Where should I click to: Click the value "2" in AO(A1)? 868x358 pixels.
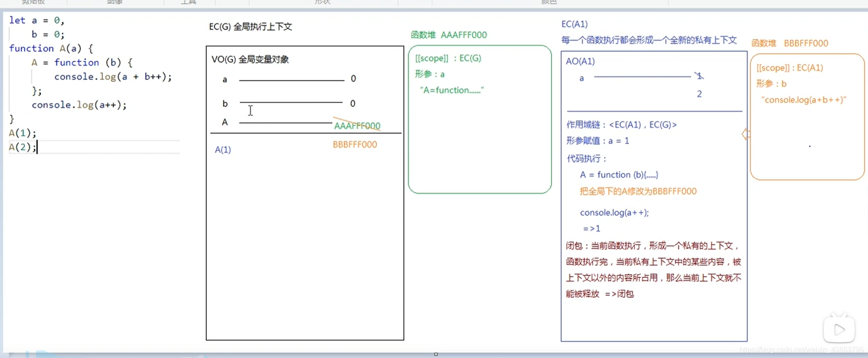699,94
